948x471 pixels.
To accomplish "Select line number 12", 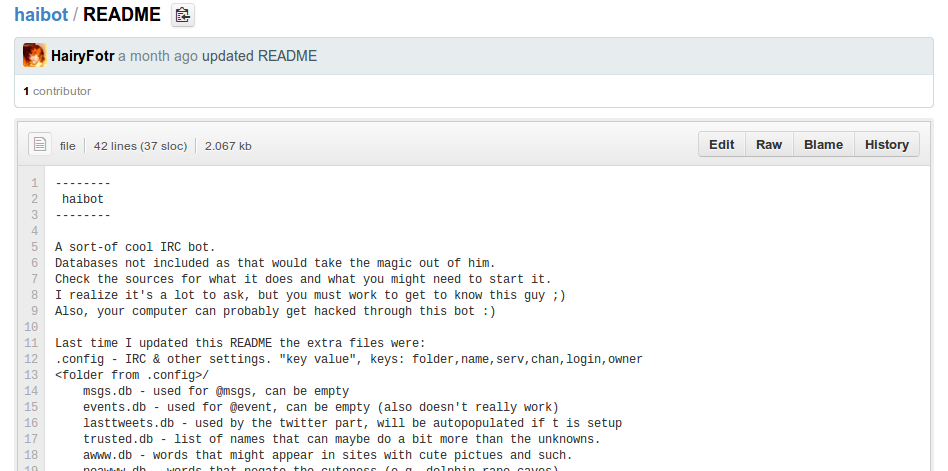I will [31, 359].
